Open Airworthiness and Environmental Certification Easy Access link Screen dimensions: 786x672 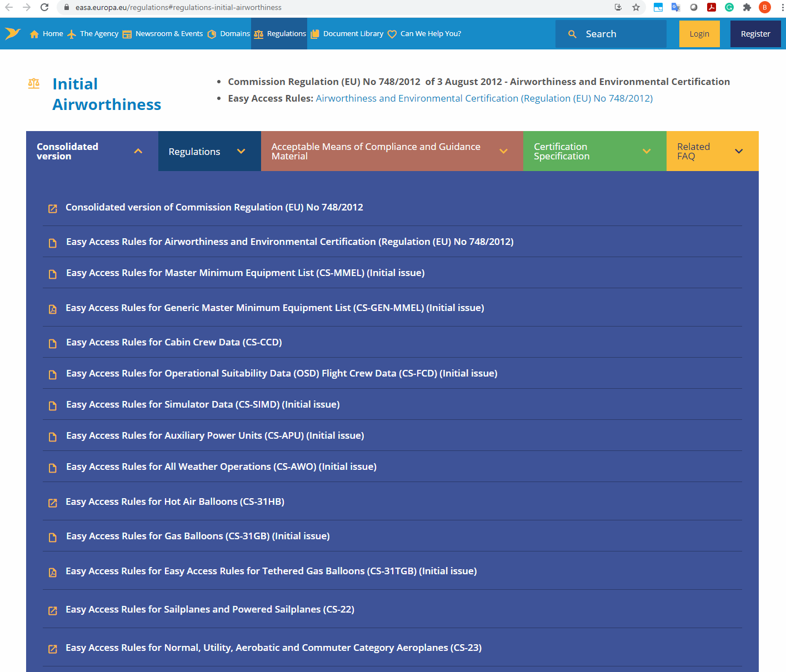[x=484, y=98]
